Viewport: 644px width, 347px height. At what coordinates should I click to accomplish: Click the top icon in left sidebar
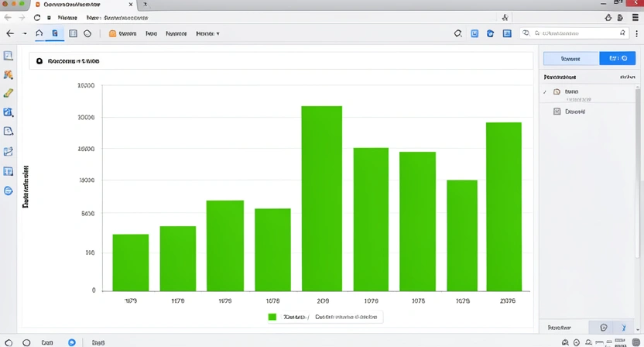coord(9,56)
